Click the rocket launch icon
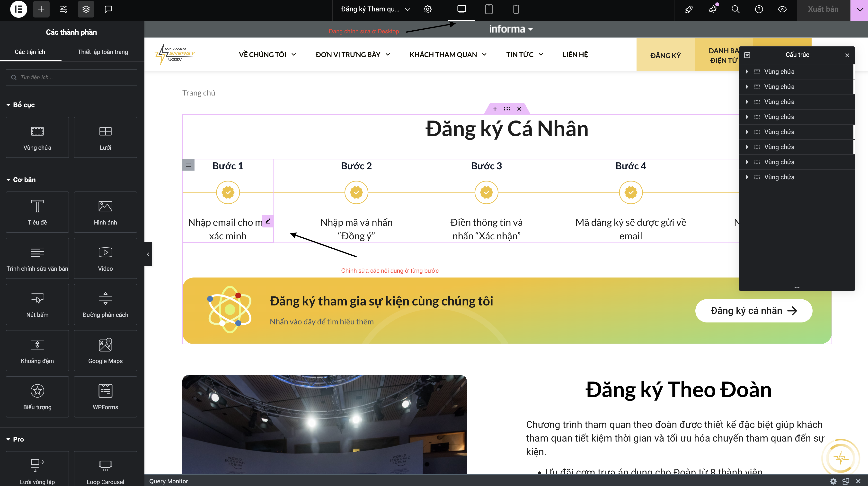Viewport: 868px width, 486px height. coord(689,9)
